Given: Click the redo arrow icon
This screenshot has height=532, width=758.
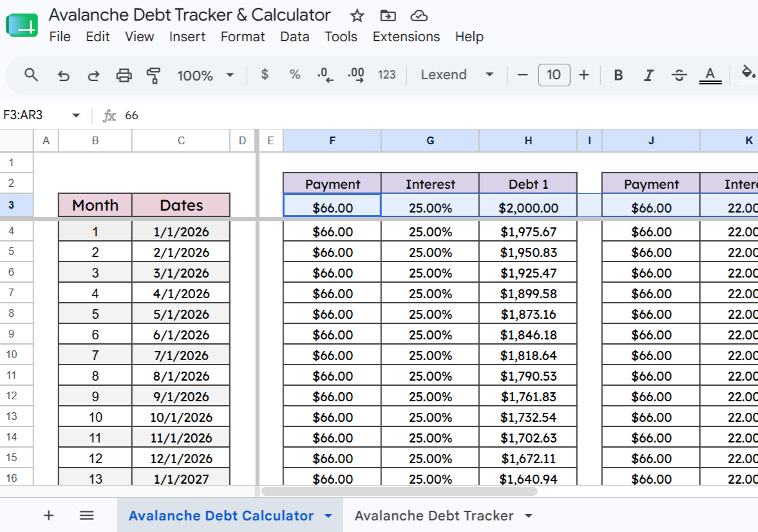Looking at the screenshot, I should (93, 75).
